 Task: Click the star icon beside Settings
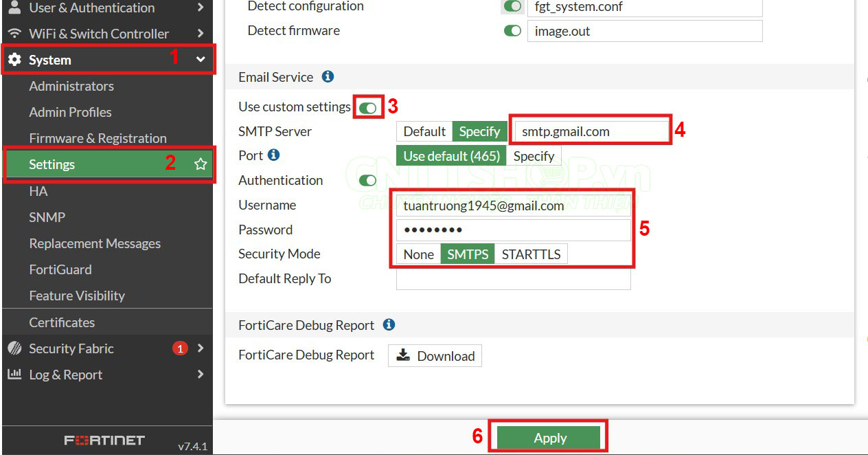coord(200,164)
